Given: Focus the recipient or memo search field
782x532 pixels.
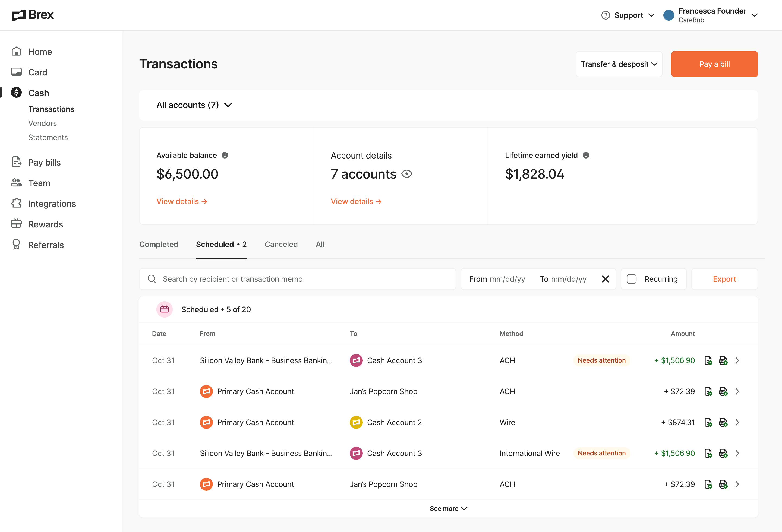Looking at the screenshot, I should click(x=297, y=279).
